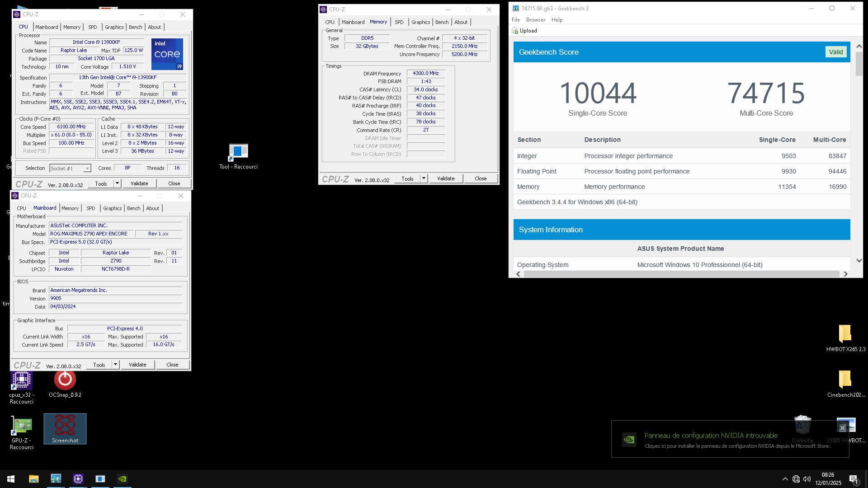Click Validate in CPU-Z CPU window
Screen dimensions: 868x488
139,183
